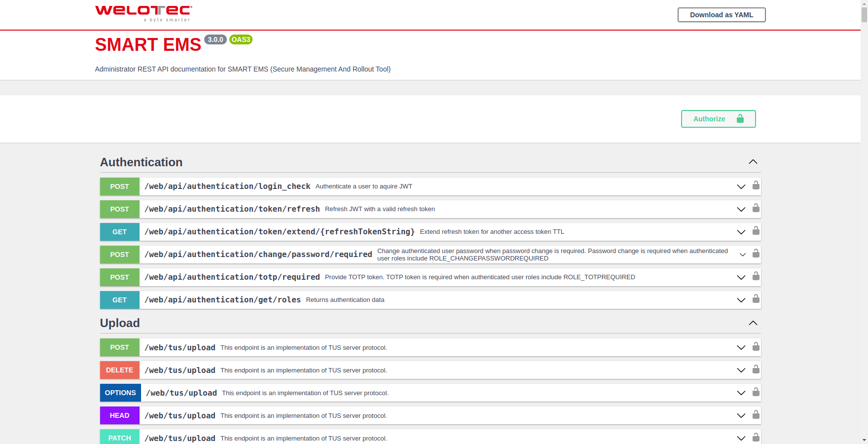The image size is (868, 444).
Task: Click GET badge for get/roles
Action: (x=119, y=300)
